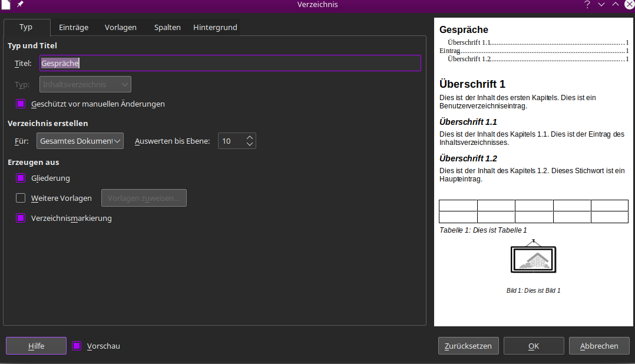Confirm the dialog with OK
The width and height of the screenshot is (635, 364).
[533, 346]
